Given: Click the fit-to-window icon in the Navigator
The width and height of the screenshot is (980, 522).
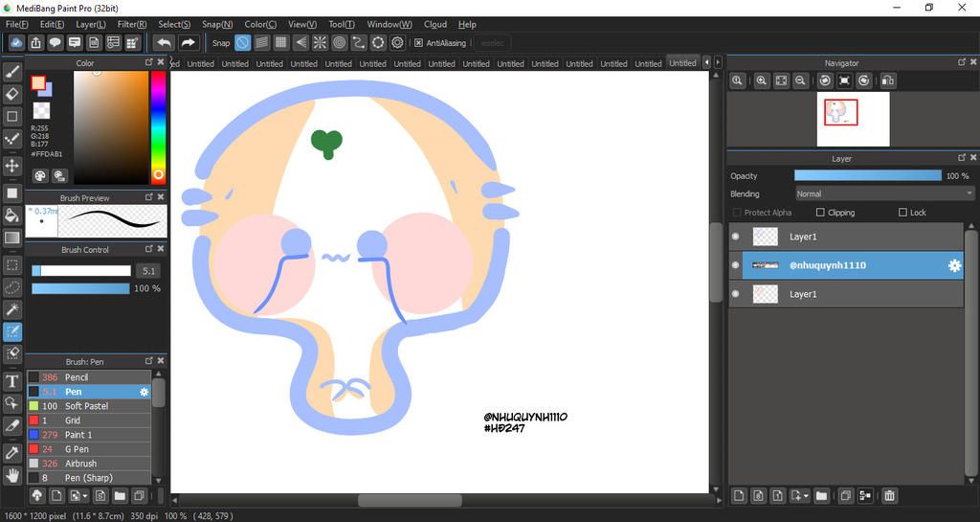Looking at the screenshot, I should (x=781, y=80).
